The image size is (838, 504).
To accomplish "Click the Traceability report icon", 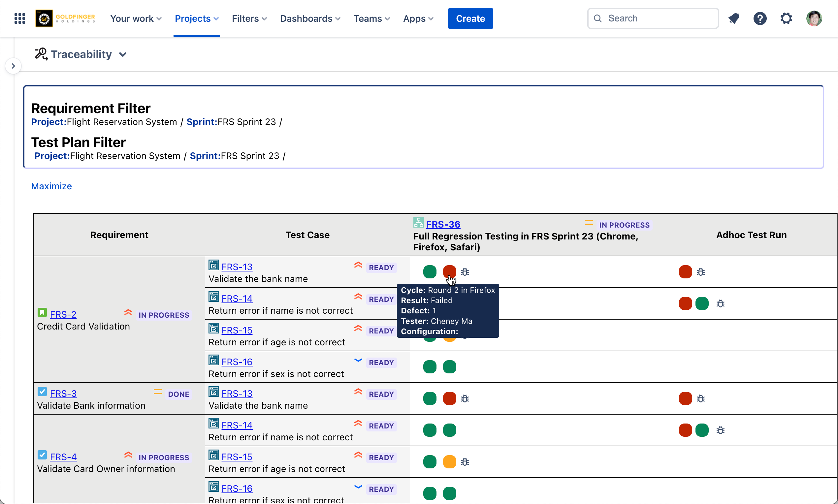I will (x=41, y=54).
